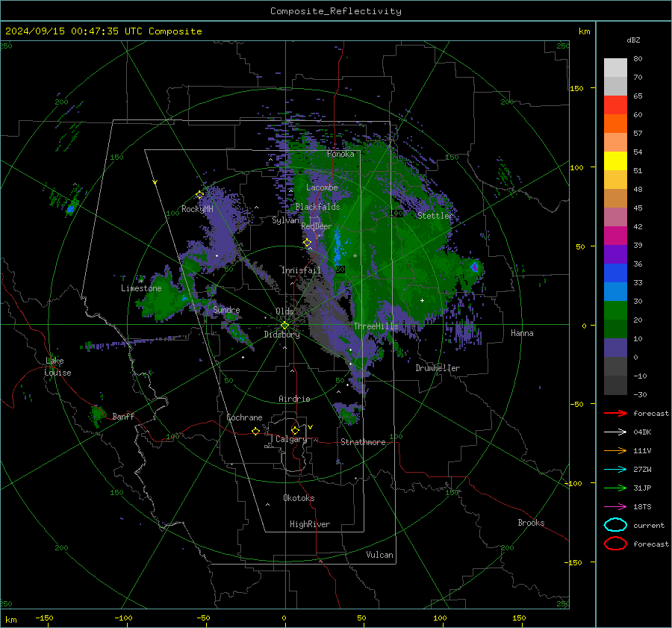
Task: Click the small blue cell in northwest
Action: 71,209
